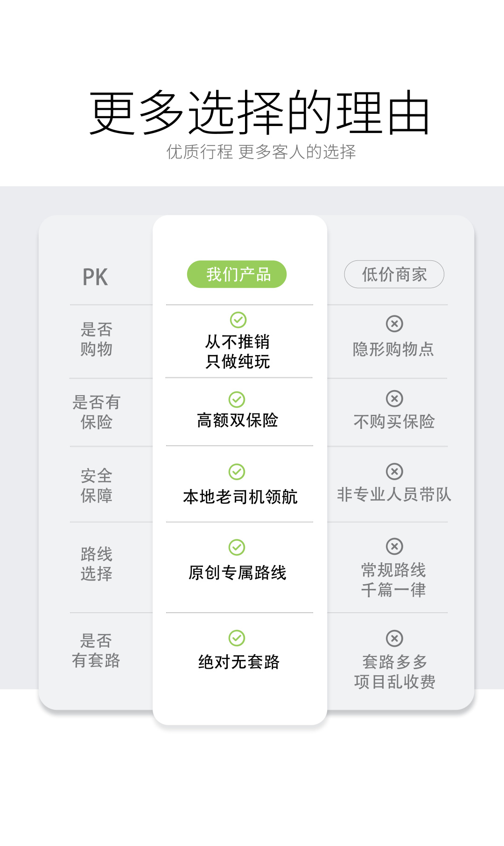Click the 路线选择 row label
The height and width of the screenshot is (846, 504).
(97, 564)
